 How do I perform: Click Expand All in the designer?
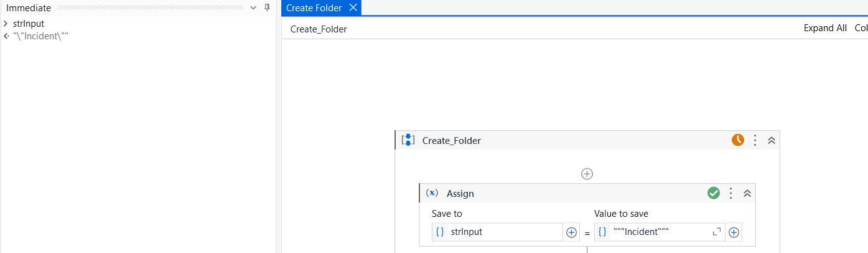825,28
